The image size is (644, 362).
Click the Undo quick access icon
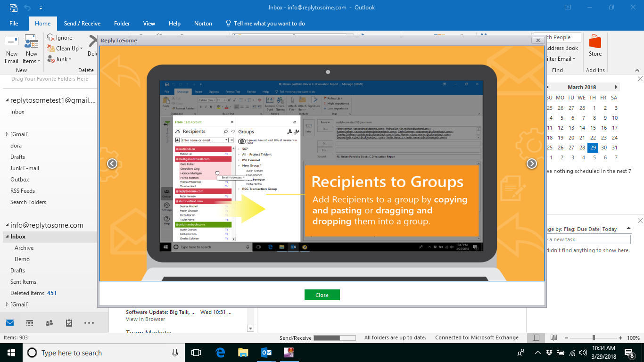click(x=27, y=8)
